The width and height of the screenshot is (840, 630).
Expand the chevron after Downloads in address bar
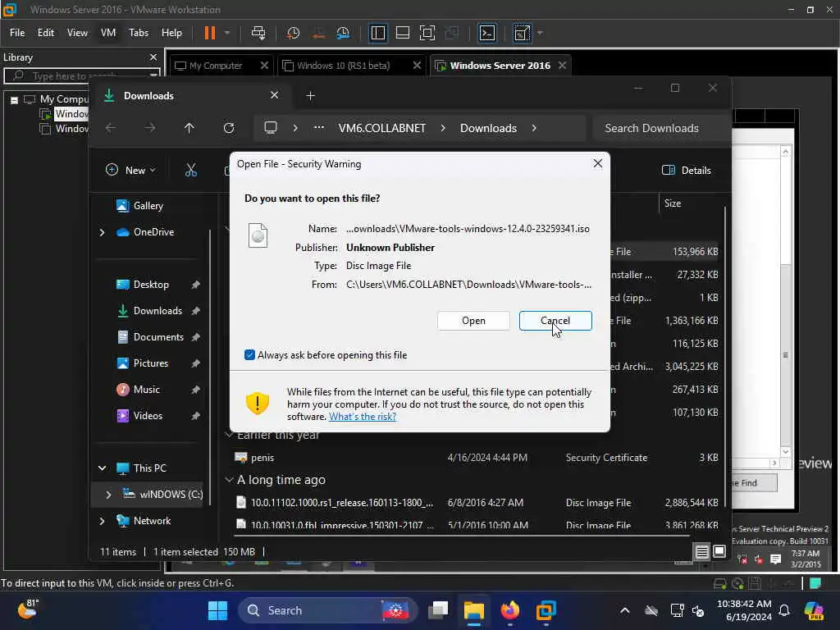tap(534, 128)
